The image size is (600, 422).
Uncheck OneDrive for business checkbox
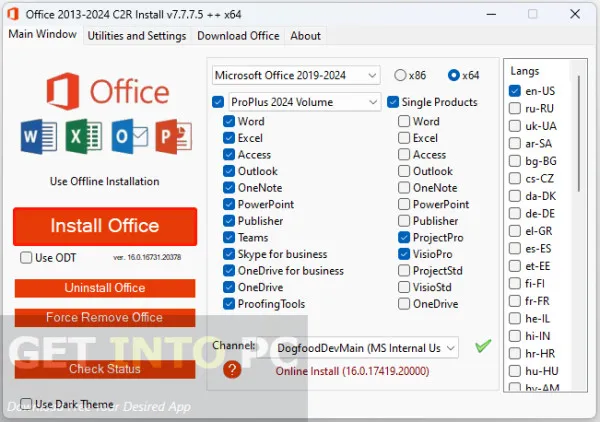coord(229,270)
